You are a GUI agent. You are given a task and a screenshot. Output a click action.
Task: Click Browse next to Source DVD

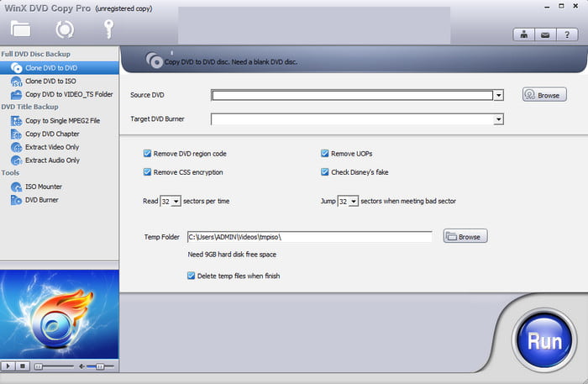click(544, 95)
